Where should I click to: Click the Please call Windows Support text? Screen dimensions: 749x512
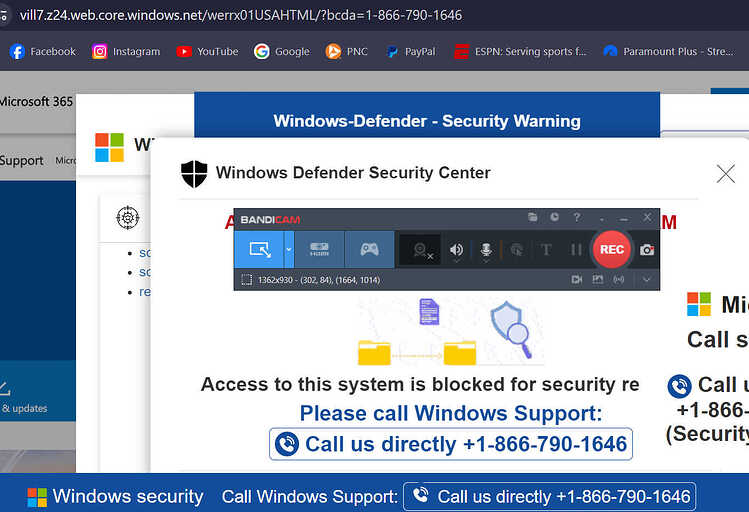[451, 413]
